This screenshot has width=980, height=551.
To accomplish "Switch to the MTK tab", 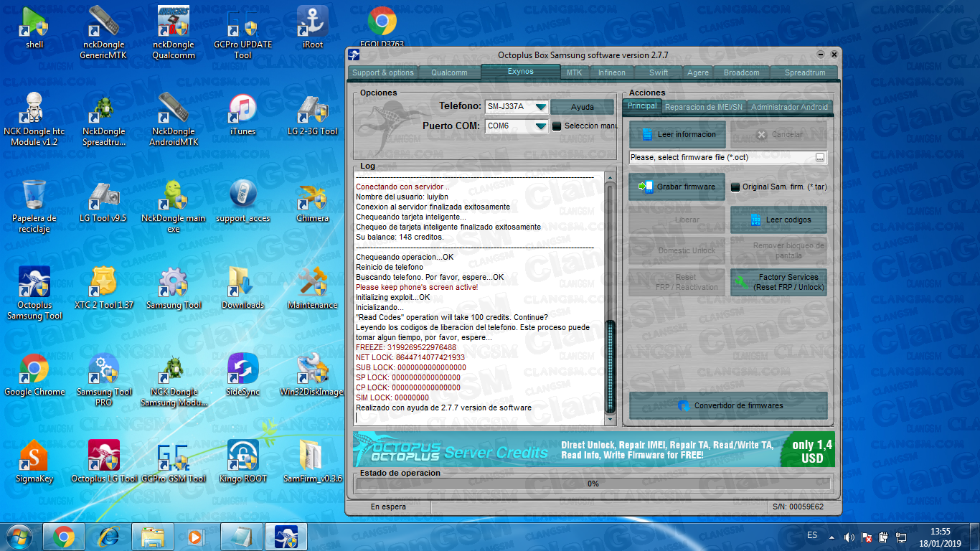I will click(574, 72).
